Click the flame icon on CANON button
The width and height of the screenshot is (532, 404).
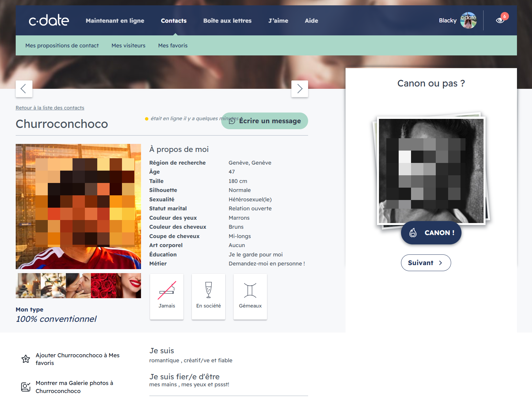pyautogui.click(x=413, y=233)
